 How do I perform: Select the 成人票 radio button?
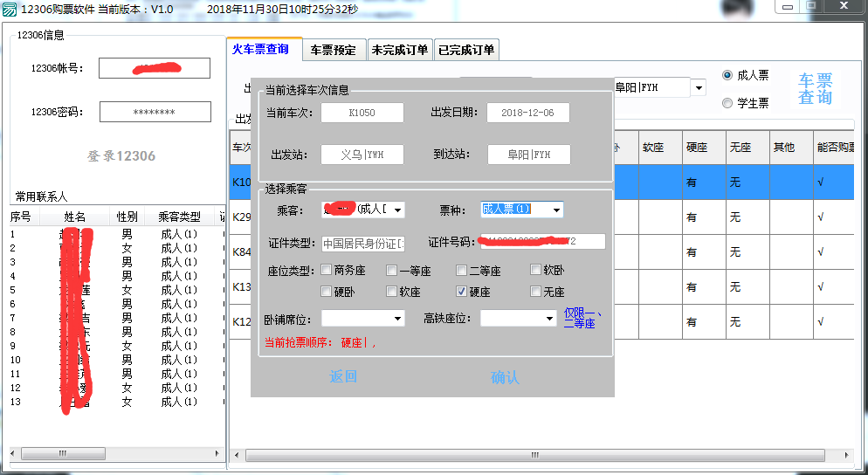pyautogui.click(x=727, y=75)
